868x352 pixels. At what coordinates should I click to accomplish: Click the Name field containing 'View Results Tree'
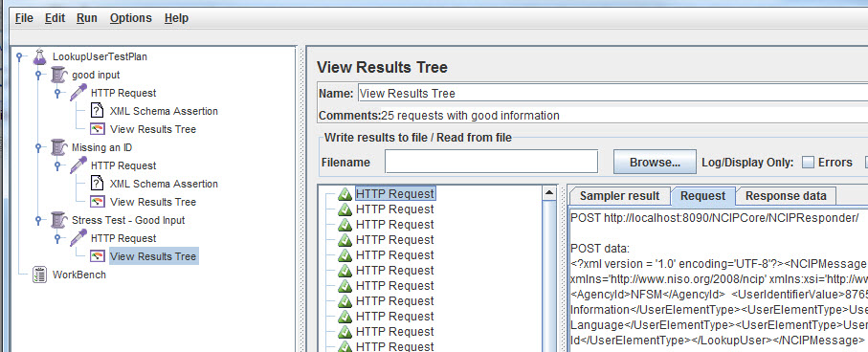pyautogui.click(x=612, y=93)
